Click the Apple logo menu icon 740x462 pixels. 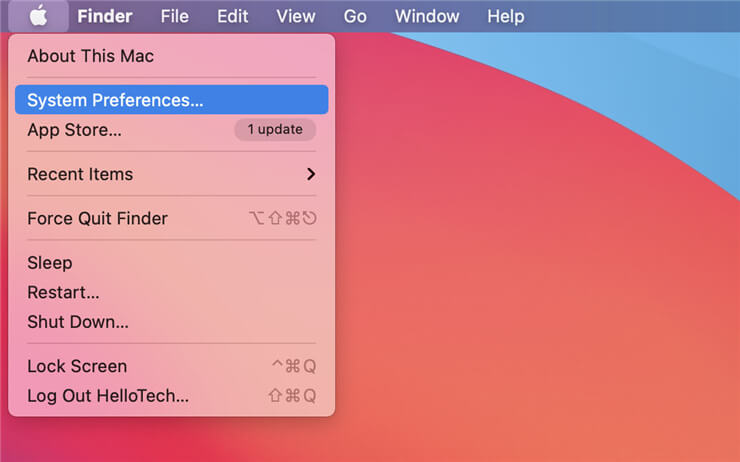point(38,16)
